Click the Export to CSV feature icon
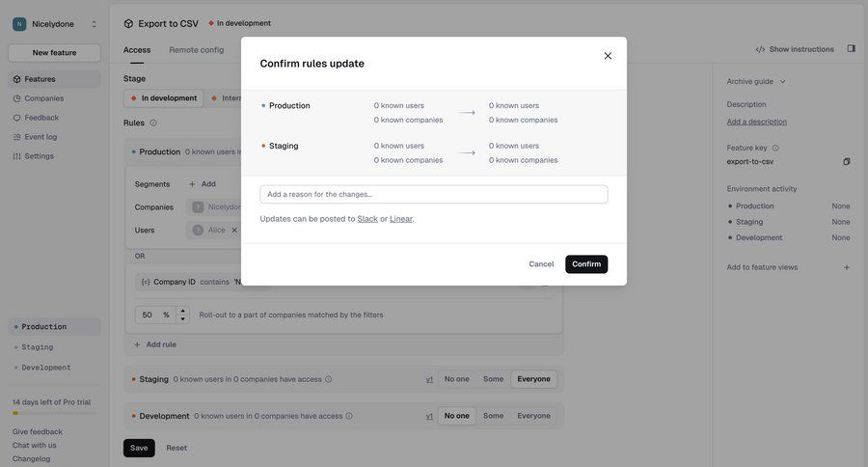This screenshot has width=868, height=467. click(x=128, y=24)
